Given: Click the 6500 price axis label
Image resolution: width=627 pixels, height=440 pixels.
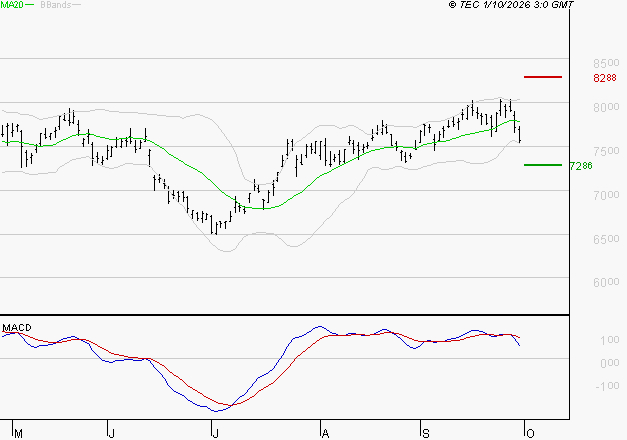Looking at the screenshot, I should 606,239.
